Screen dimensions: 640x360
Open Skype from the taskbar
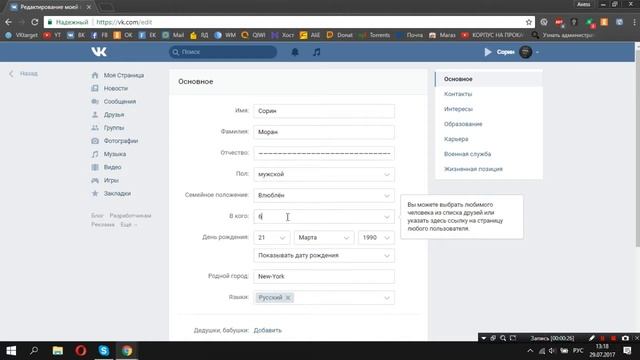(x=104, y=351)
